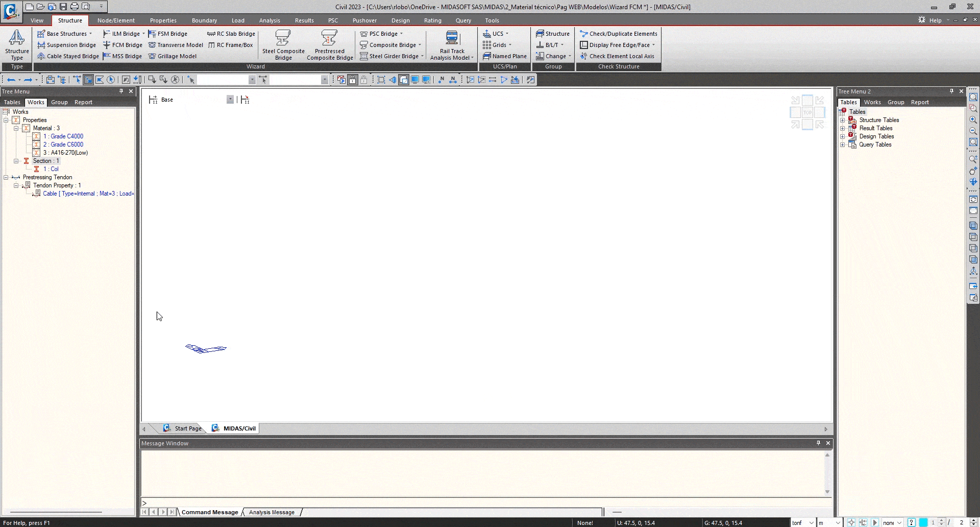Image resolution: width=980 pixels, height=527 pixels.
Task: Open the RC Slab Bridge wizard
Action: [231, 34]
